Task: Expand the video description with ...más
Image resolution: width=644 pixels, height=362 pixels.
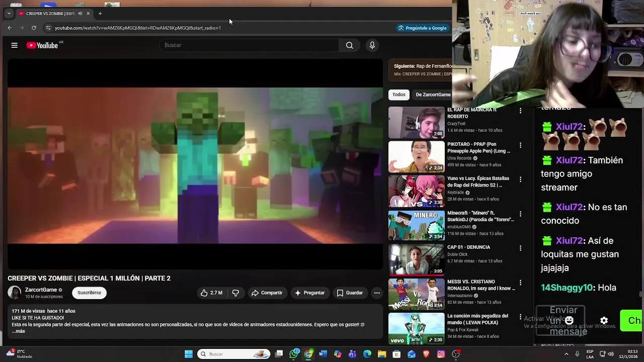Action: (x=19, y=331)
